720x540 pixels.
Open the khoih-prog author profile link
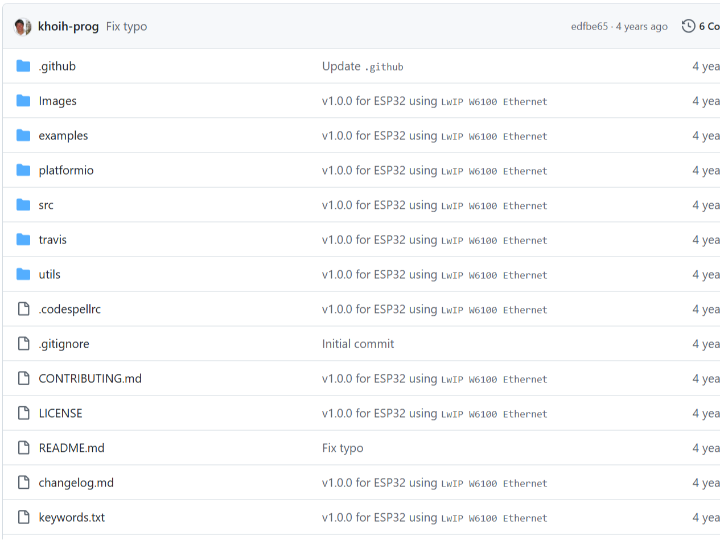point(68,26)
